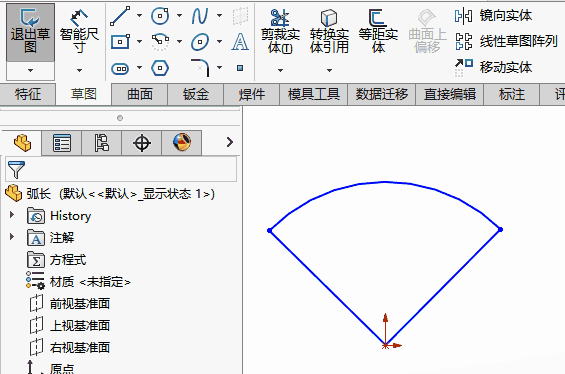Viewport: 565px width, 374px height.
Task: Switch to the 草图 (Sketch) tab
Action: click(x=84, y=94)
